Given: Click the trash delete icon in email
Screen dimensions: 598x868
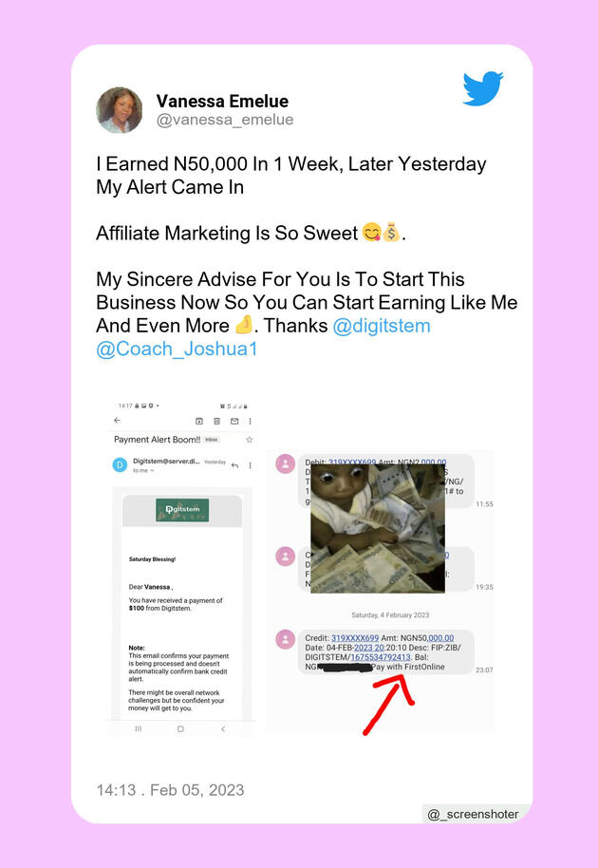Looking at the screenshot, I should pyautogui.click(x=216, y=422).
